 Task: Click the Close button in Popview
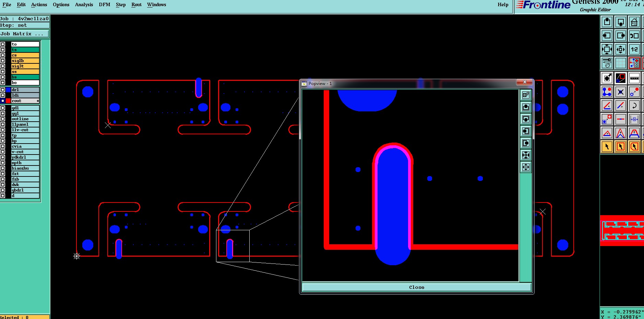pyautogui.click(x=417, y=287)
